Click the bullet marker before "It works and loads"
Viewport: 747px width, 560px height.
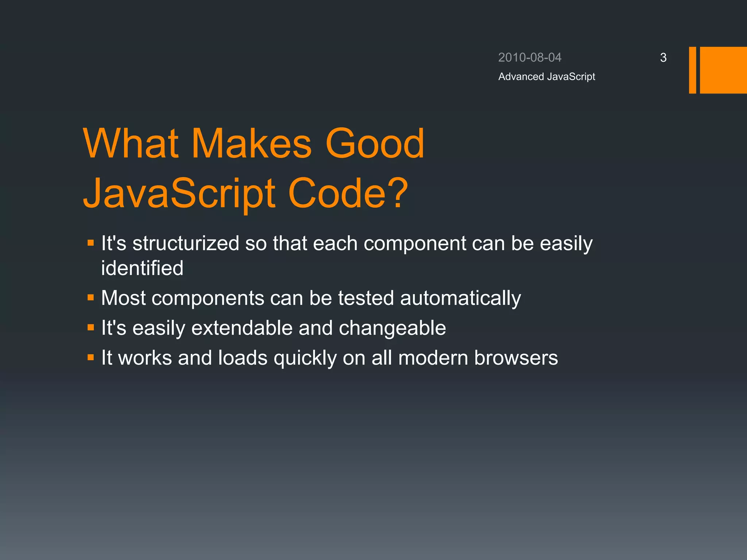[91, 358]
